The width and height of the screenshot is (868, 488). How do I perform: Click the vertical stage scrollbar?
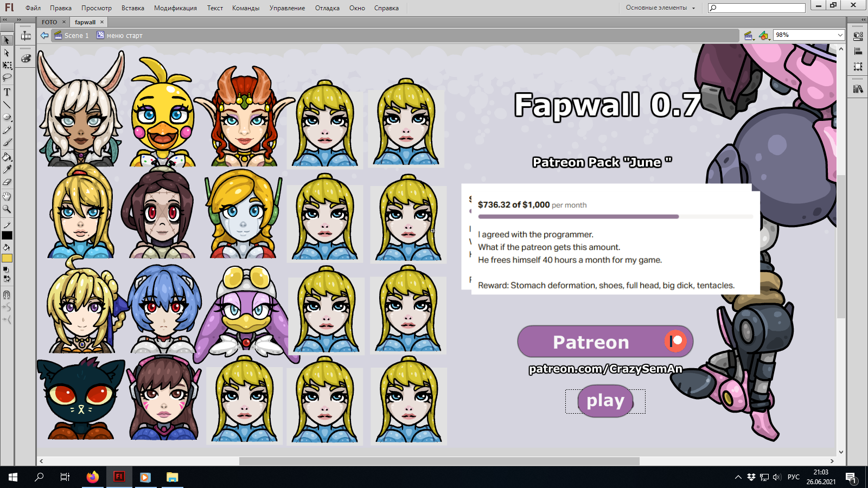point(841,247)
